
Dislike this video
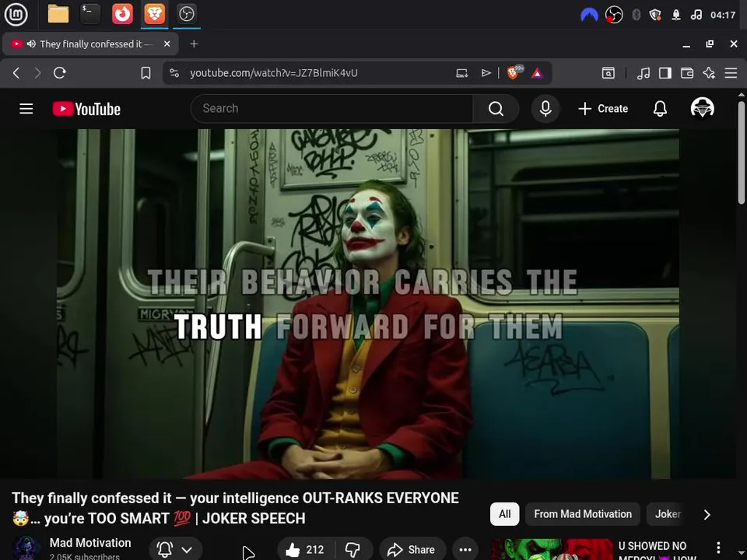tap(353, 550)
